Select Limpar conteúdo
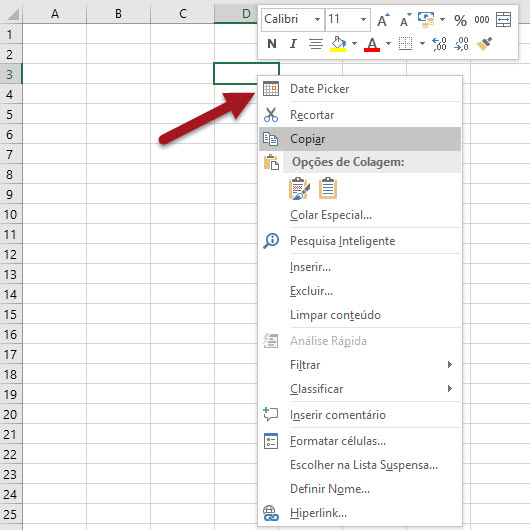 360,315
